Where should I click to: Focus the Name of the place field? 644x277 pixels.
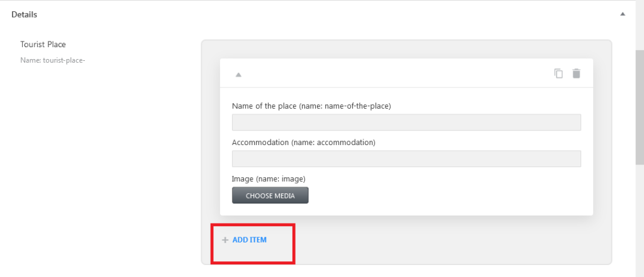[406, 122]
